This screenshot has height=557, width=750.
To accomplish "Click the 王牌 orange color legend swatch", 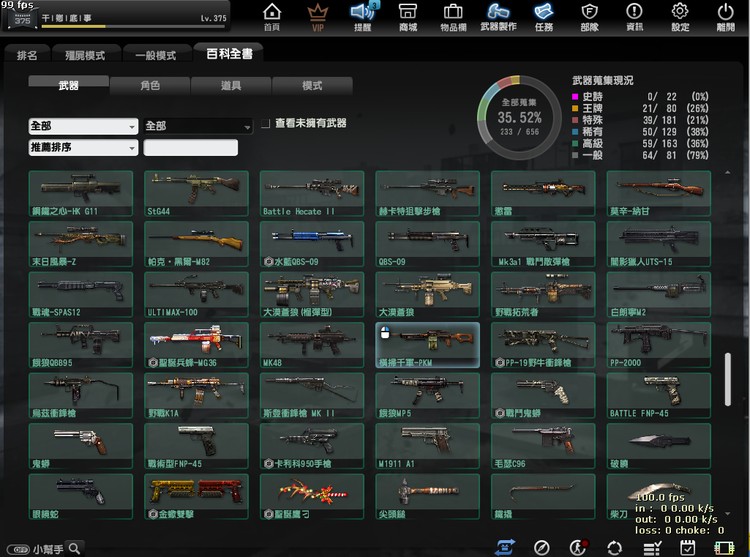I will tap(575, 108).
